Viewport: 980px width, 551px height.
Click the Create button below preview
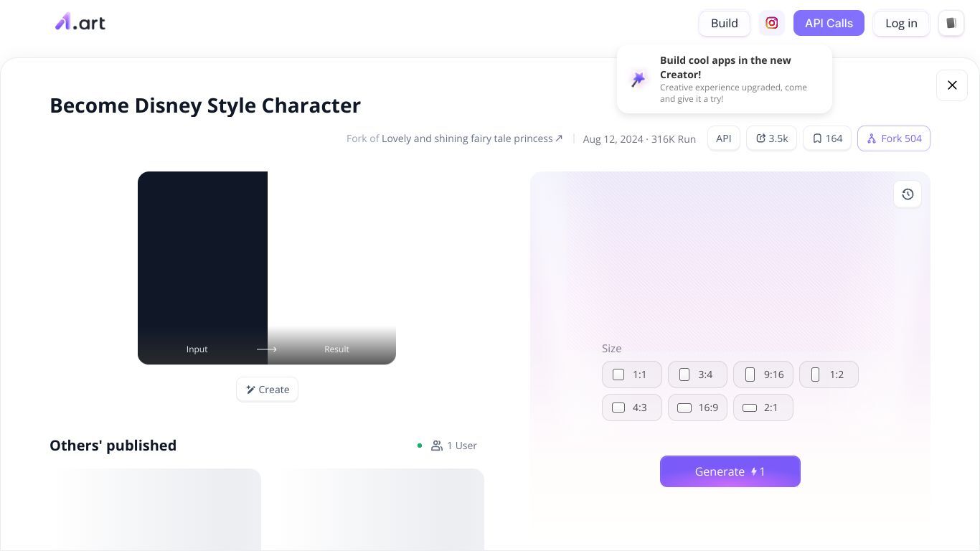coord(267,390)
